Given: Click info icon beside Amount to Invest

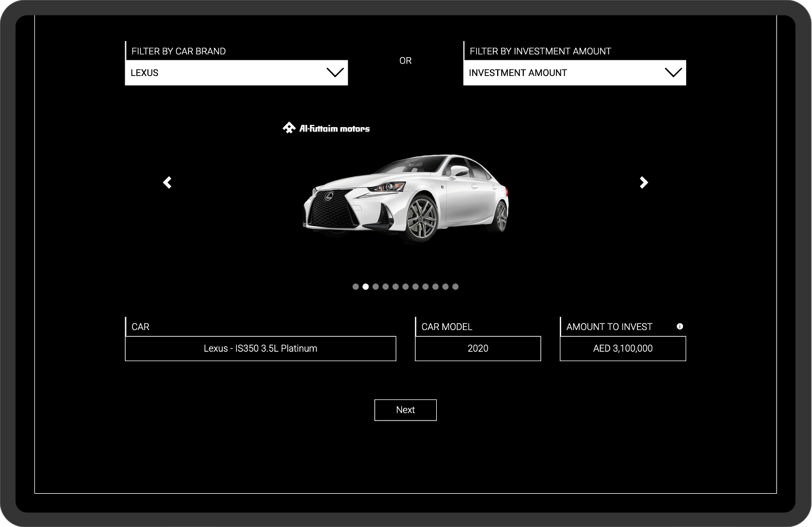Looking at the screenshot, I should pos(680,326).
